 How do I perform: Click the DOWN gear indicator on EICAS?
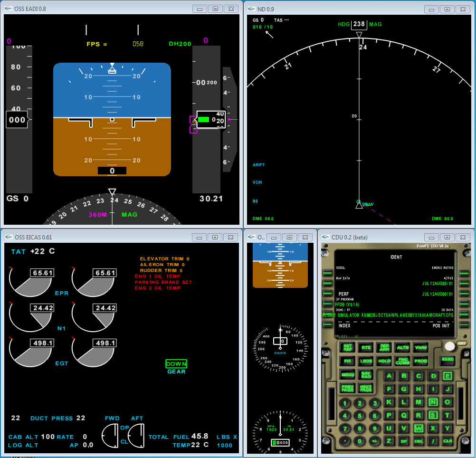click(176, 363)
